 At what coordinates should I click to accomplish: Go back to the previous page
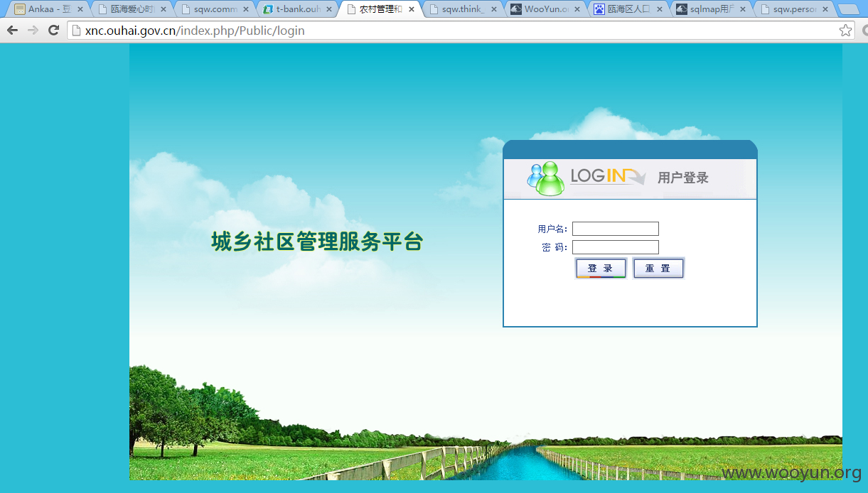pos(12,31)
